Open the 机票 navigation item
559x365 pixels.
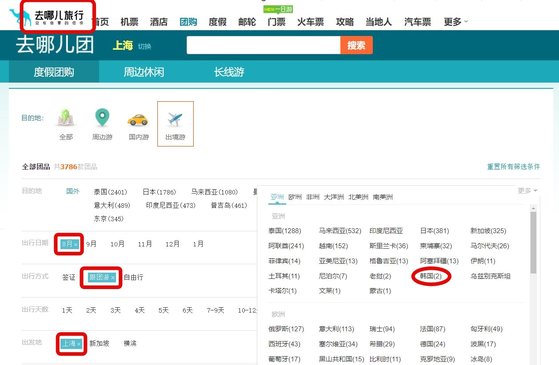pyautogui.click(x=129, y=22)
